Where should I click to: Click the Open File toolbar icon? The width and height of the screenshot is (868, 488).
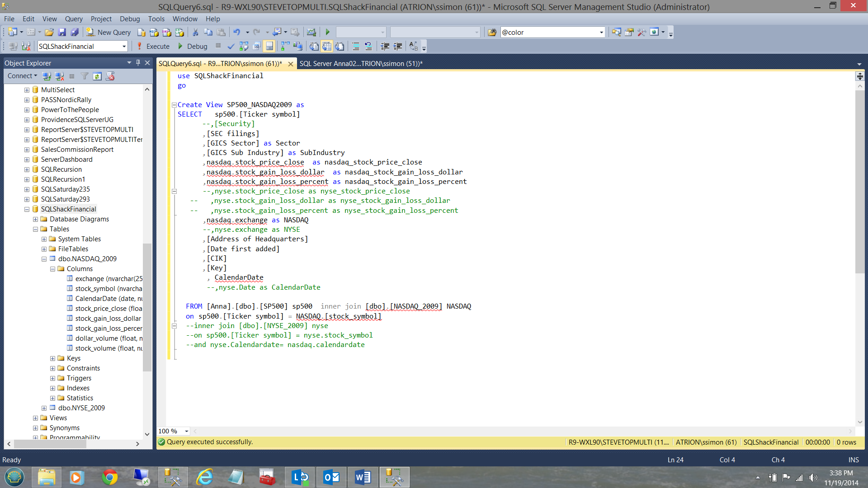[x=49, y=32]
